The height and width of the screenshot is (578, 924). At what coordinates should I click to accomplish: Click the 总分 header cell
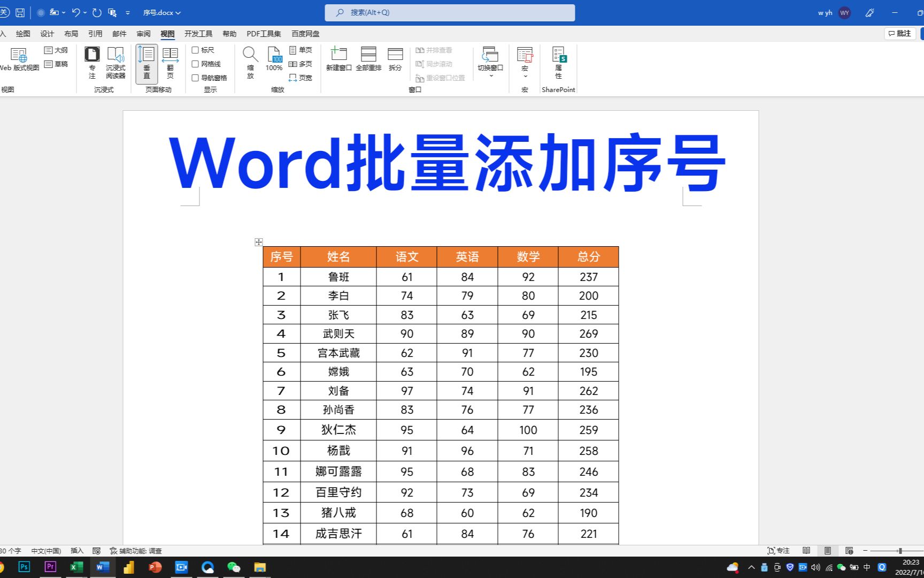coord(588,257)
